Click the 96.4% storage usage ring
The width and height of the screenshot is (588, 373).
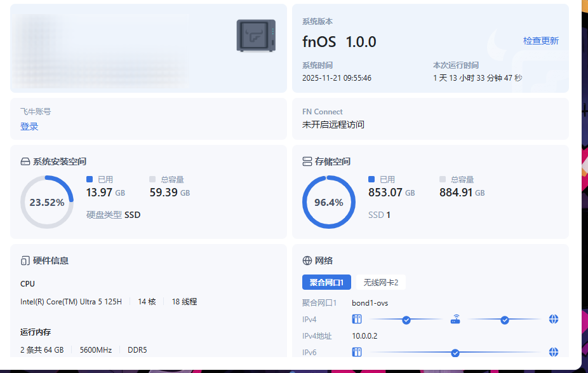[x=329, y=202]
